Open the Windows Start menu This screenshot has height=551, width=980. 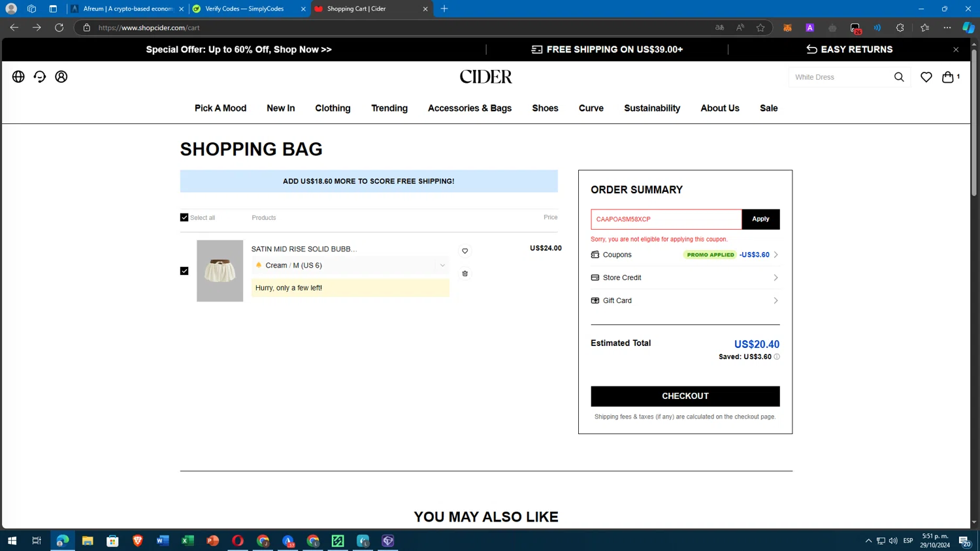click(12, 541)
